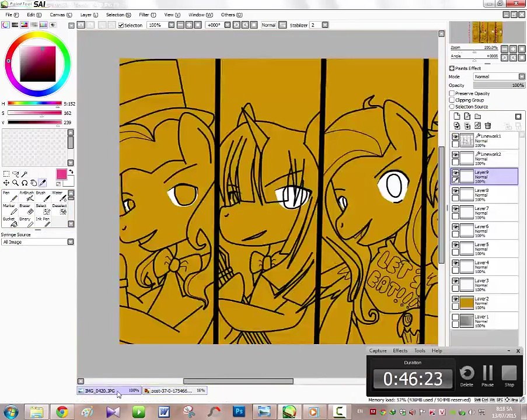527x420 pixels.
Task: Enable Preserve Opacity checkbox
Action: click(452, 93)
